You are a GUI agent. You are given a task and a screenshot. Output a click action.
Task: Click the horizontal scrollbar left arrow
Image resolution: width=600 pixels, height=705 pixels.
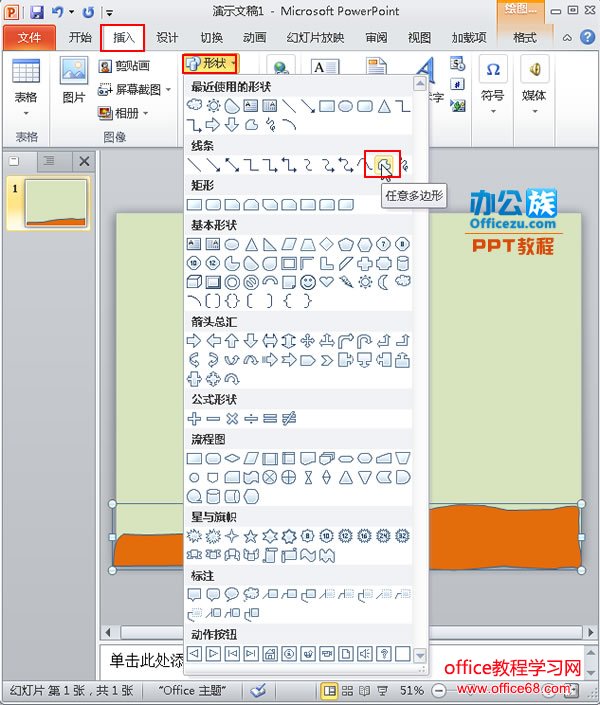[x=108, y=632]
